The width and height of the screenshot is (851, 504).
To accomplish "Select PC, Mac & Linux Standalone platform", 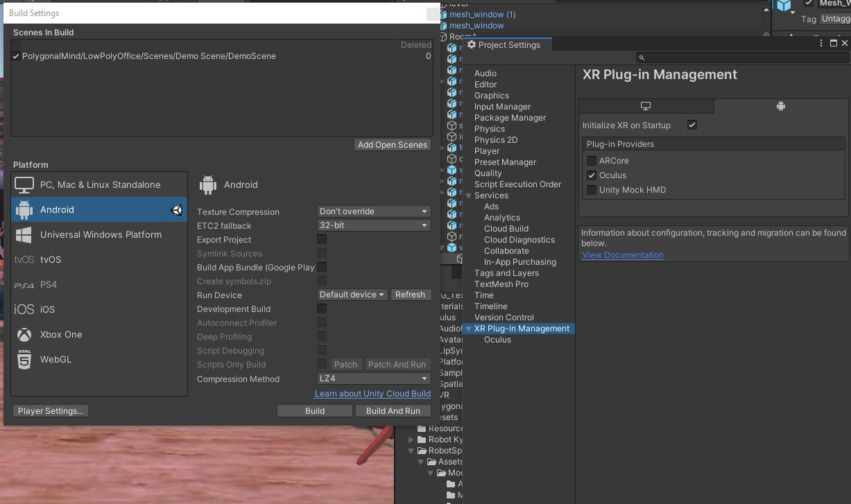I will click(x=99, y=185).
